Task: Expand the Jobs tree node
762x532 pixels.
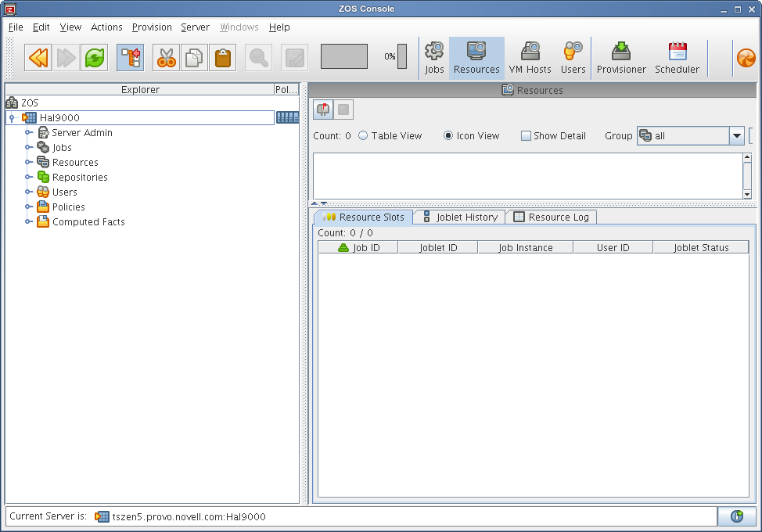Action: point(29,147)
